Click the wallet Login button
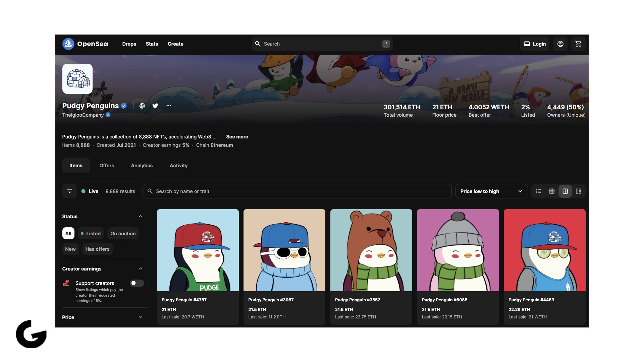 click(x=535, y=44)
